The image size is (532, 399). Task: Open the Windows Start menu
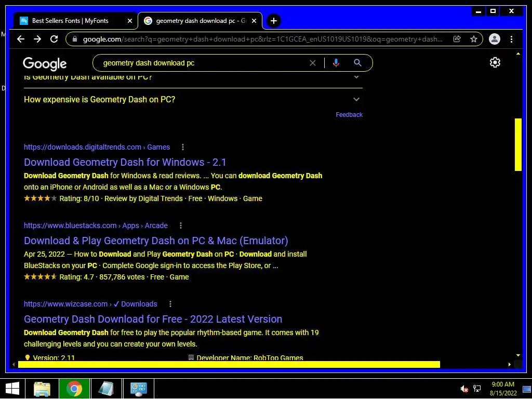12,389
